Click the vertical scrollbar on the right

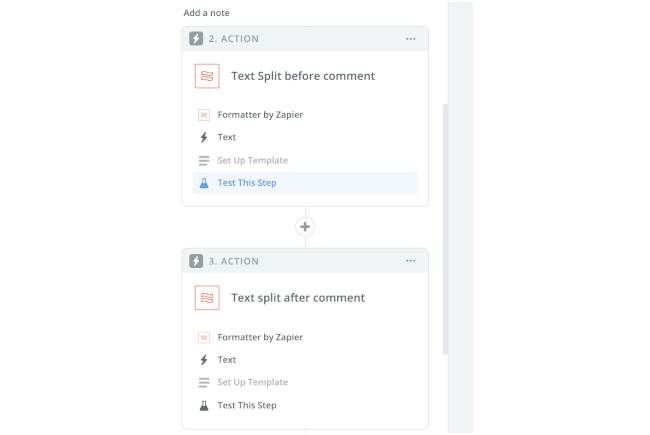(445, 230)
